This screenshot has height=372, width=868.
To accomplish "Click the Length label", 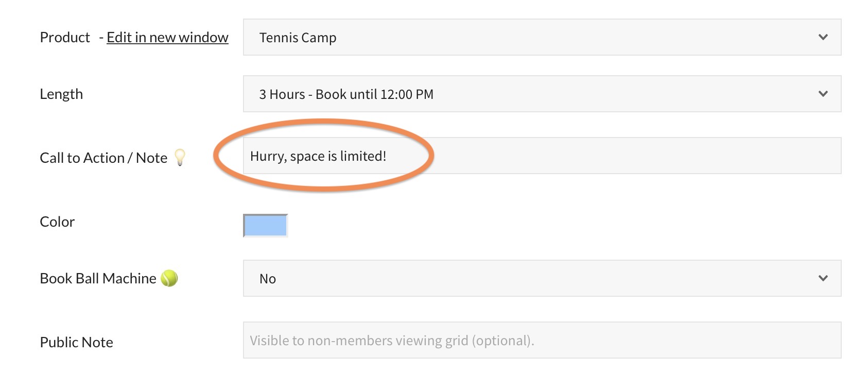I will [x=61, y=94].
